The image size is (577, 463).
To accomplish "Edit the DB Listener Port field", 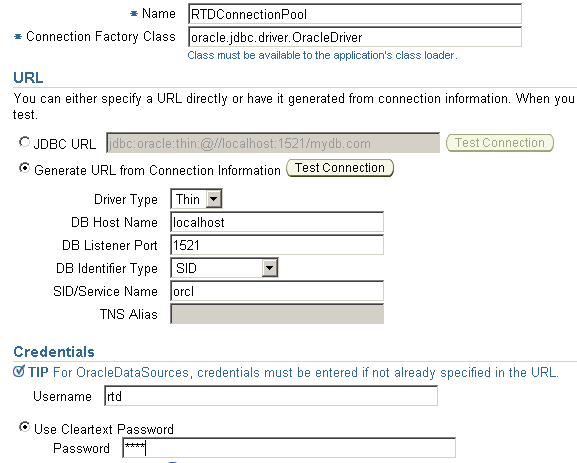I will [x=277, y=245].
